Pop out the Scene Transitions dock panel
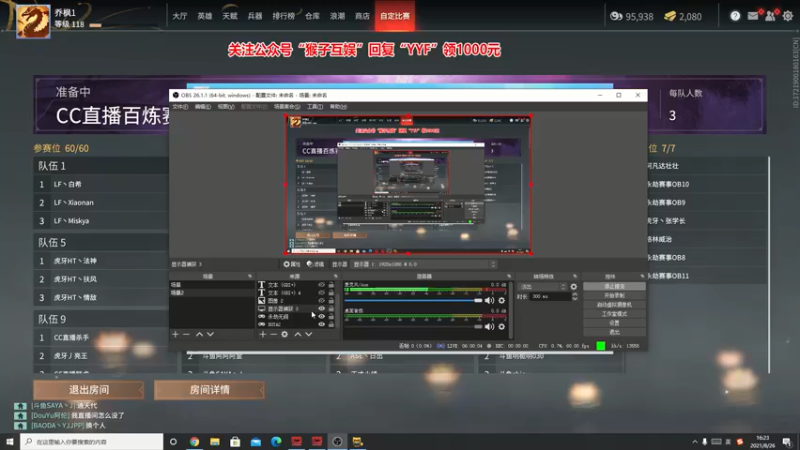 [575, 276]
